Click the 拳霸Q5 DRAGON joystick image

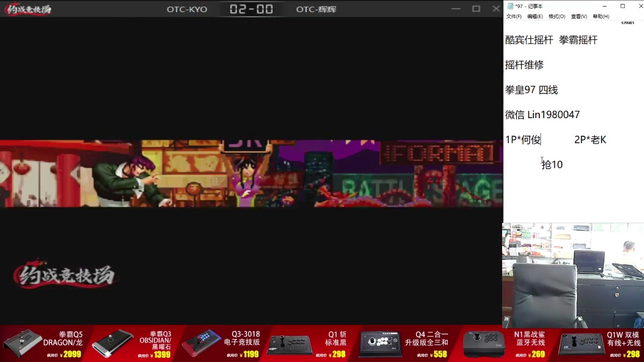coord(23,343)
